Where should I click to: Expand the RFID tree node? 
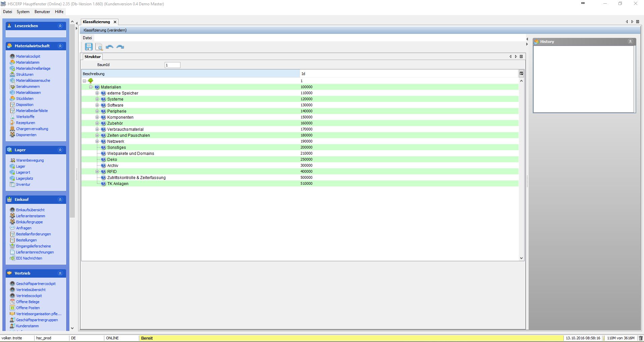coord(97,172)
